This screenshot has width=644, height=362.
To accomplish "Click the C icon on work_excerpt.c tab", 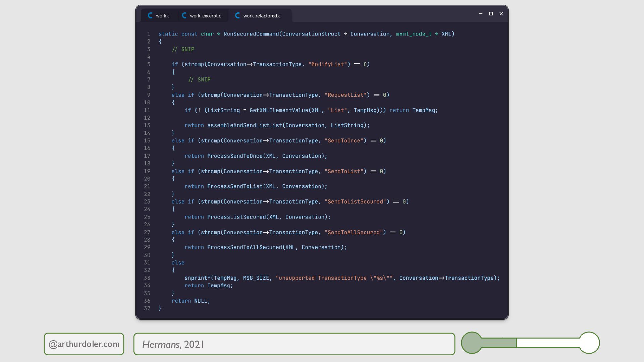I will [184, 15].
